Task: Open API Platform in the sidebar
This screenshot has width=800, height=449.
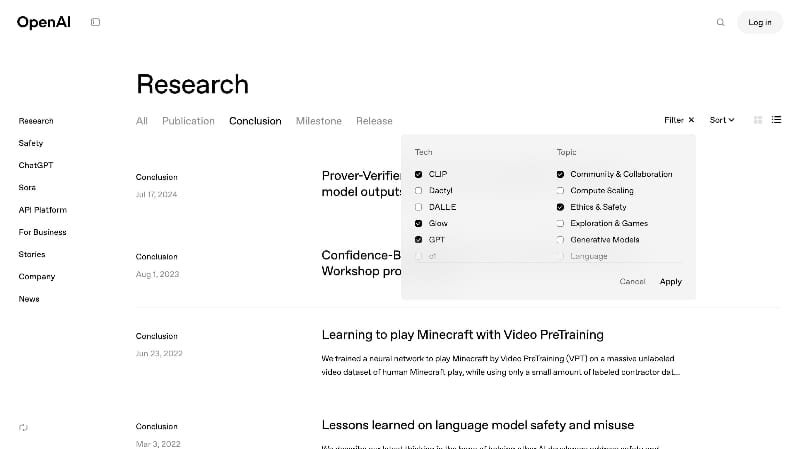Action: (42, 210)
